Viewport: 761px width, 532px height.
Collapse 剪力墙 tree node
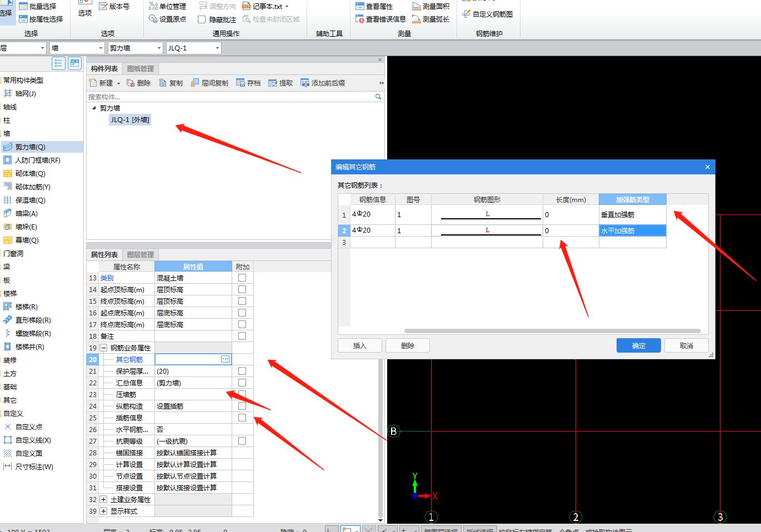point(94,108)
